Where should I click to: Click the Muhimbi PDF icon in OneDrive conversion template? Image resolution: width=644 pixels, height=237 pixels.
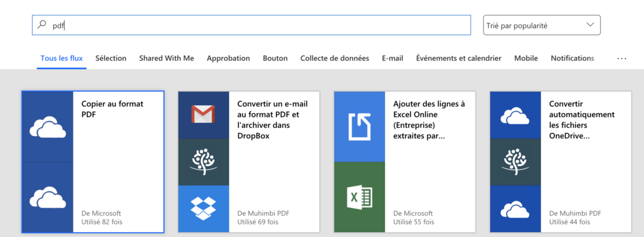point(515,161)
